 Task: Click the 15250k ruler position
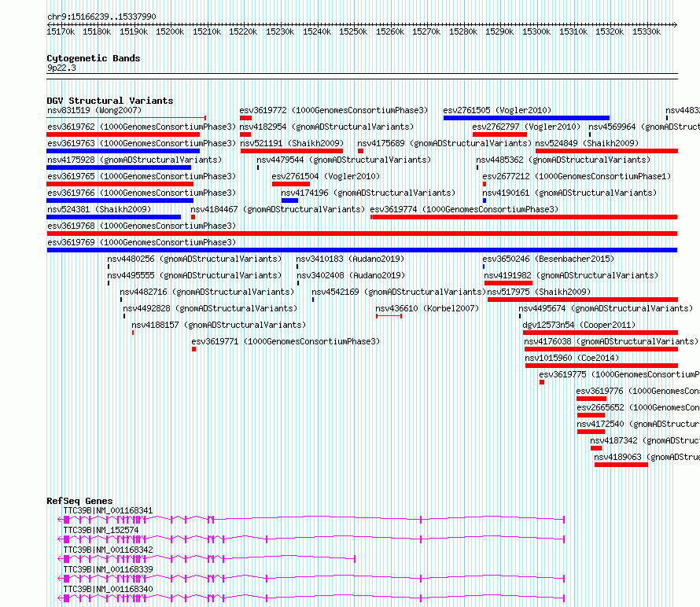click(x=353, y=31)
